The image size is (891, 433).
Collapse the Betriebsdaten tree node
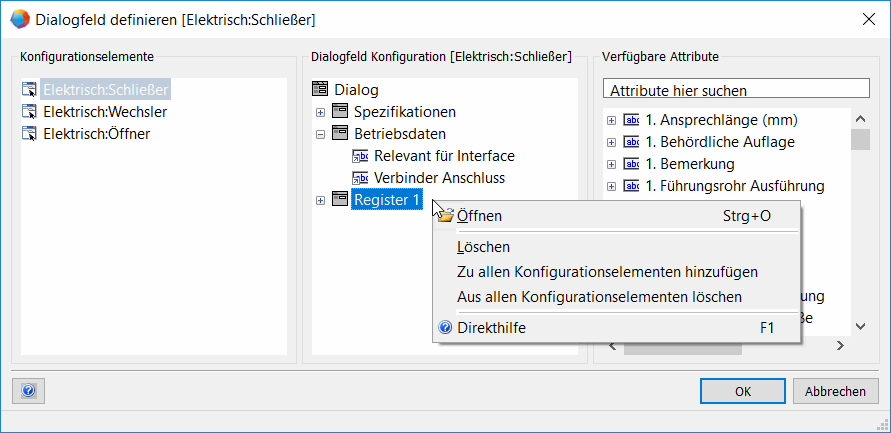320,134
